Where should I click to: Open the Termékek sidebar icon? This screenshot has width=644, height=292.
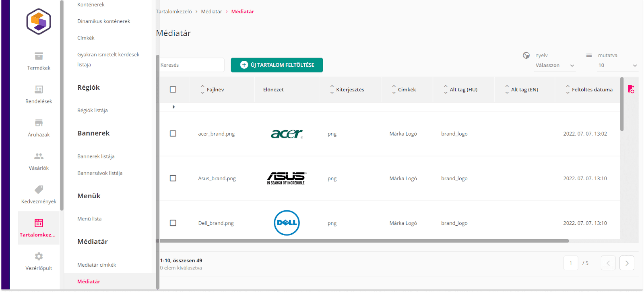39,56
